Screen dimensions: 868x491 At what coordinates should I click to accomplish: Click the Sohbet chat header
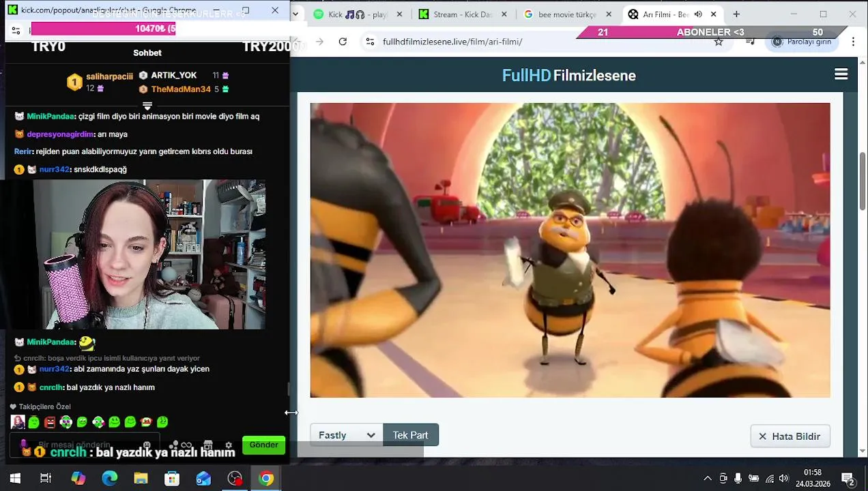tap(147, 53)
